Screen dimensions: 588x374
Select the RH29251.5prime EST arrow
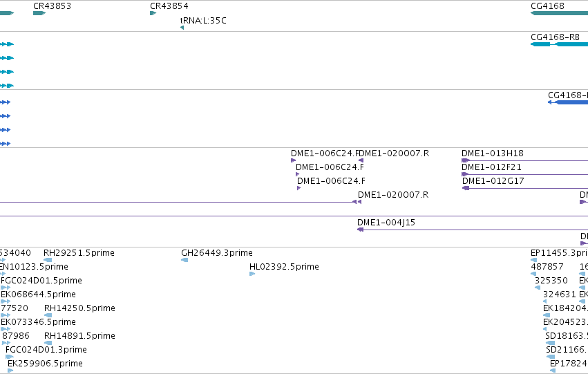[48, 260]
